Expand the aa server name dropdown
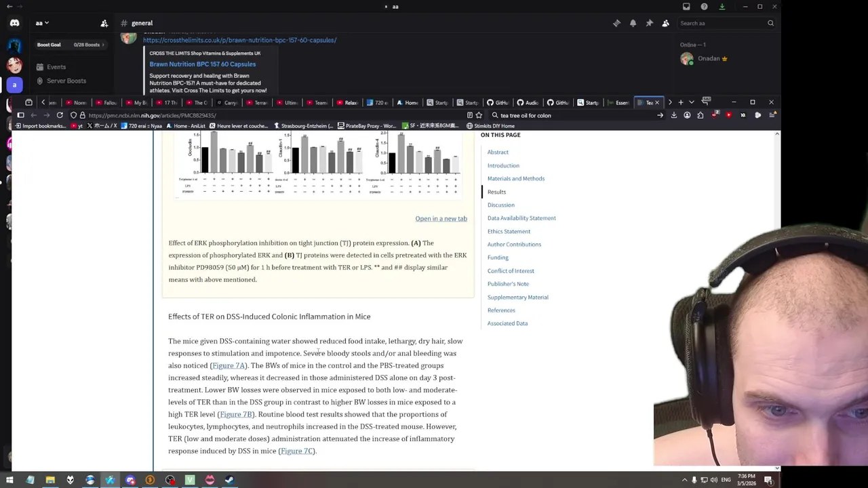Screen dimensions: 868x488 [x=43, y=23]
